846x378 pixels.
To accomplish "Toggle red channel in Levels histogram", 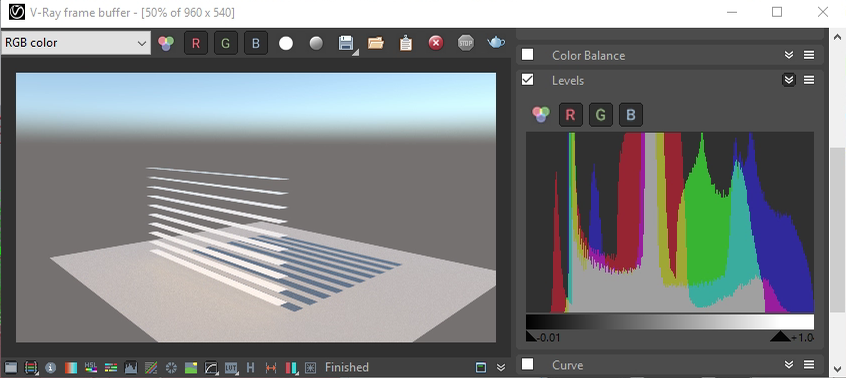I will (570, 114).
